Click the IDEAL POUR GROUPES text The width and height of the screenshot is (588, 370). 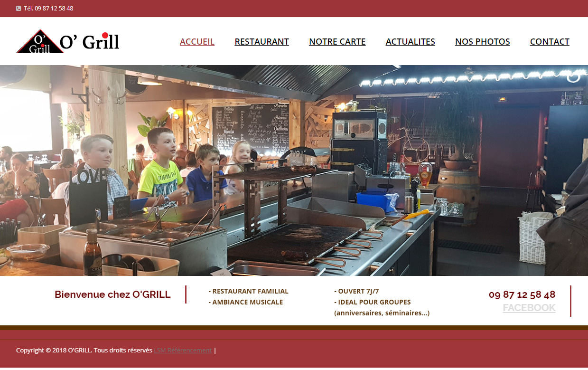pyautogui.click(x=373, y=302)
